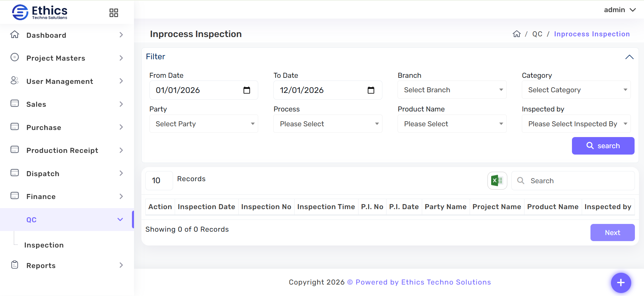Click the purple search button

click(603, 146)
